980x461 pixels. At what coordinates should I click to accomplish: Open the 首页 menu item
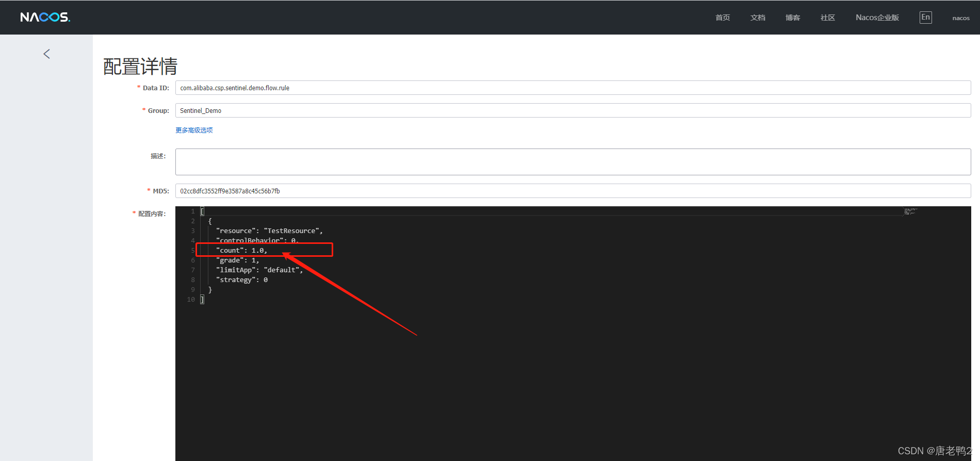(723, 18)
